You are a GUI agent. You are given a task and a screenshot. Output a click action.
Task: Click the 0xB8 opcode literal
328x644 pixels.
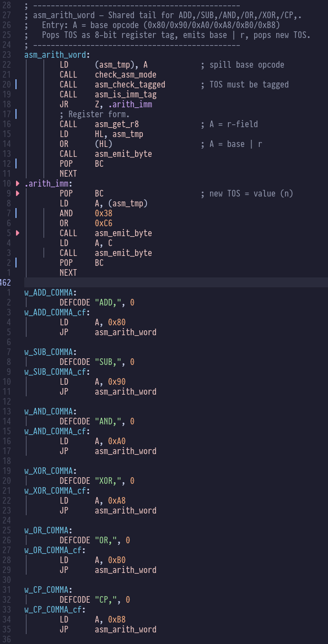(117, 619)
